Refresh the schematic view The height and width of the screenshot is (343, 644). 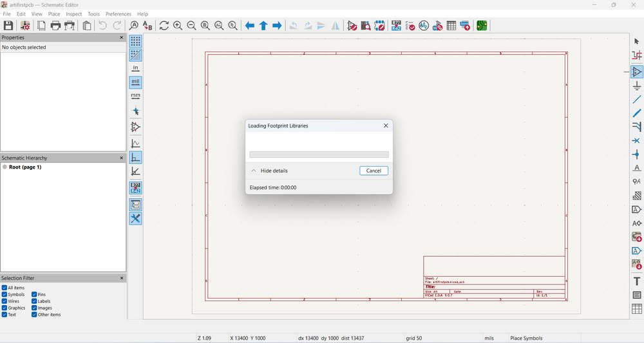164,26
